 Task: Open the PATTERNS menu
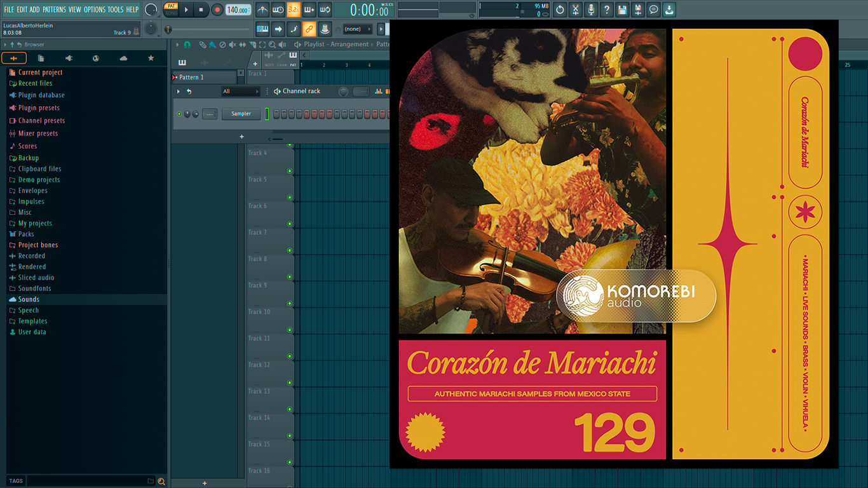[x=54, y=10]
